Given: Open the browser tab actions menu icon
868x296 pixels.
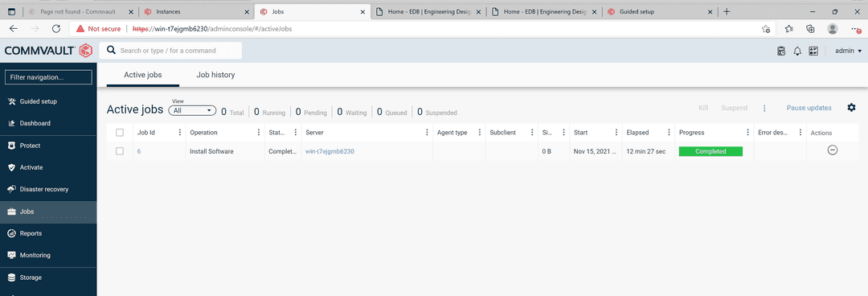Looking at the screenshot, I should 11,11.
